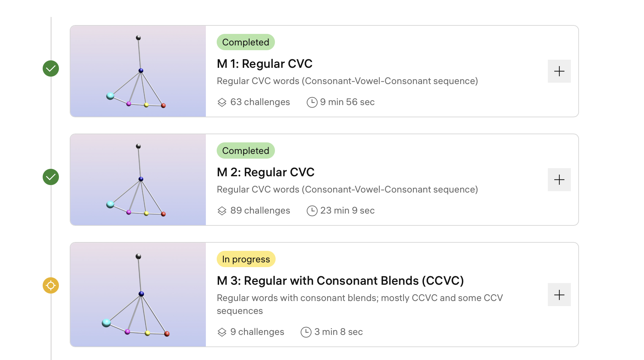Click the layers icon next to 89 challenges
Screen dimensions: 644x360
point(222,211)
